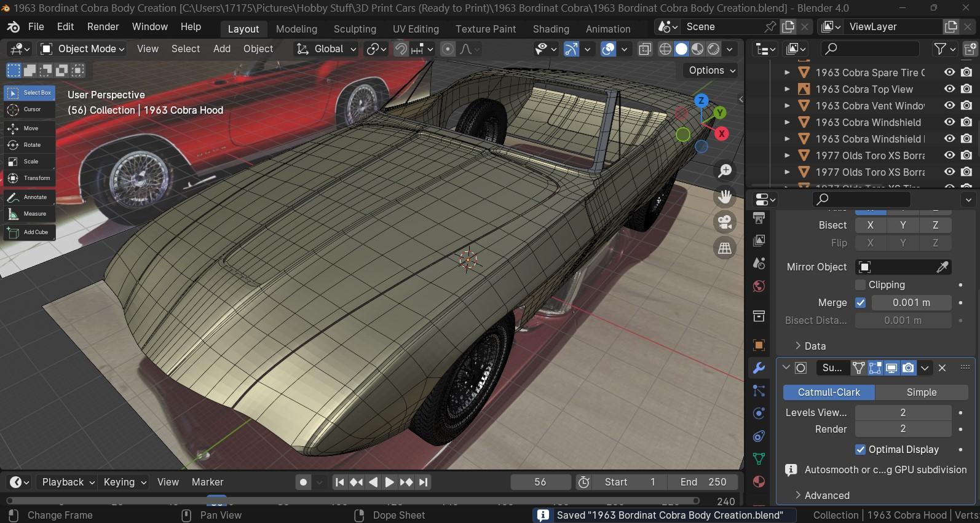Open the File menu
This screenshot has width=980, height=523.
pyautogui.click(x=36, y=27)
